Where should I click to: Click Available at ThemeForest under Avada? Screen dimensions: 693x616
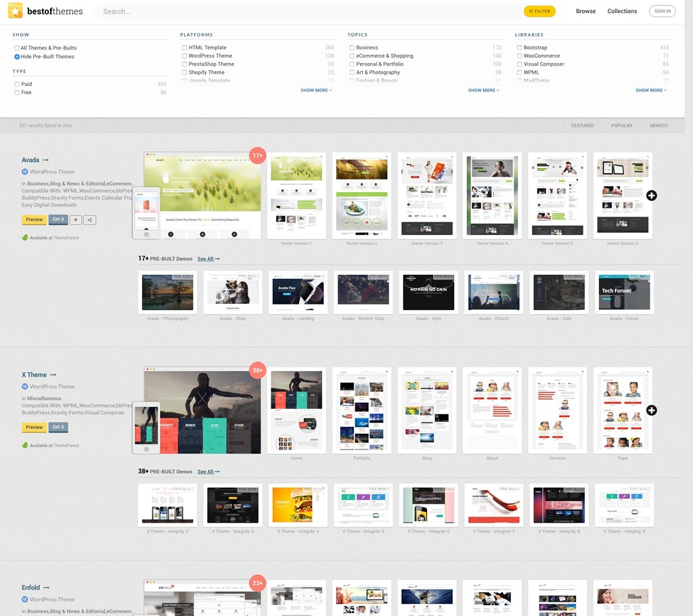point(54,238)
